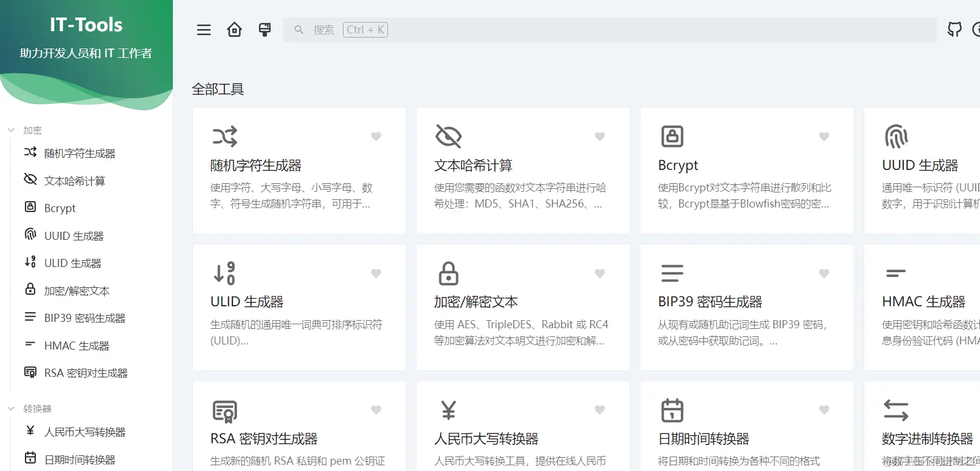Select ULID 生成器 in the sidebar

pos(73,263)
